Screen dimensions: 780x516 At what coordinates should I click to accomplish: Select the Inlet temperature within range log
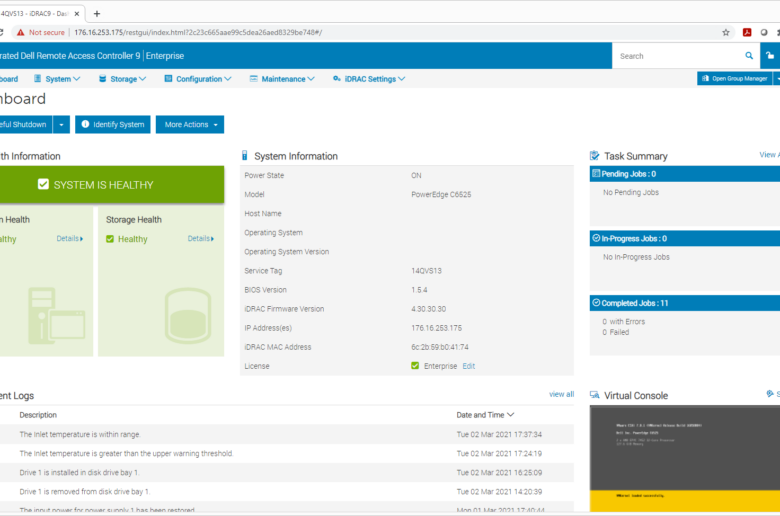287,434
